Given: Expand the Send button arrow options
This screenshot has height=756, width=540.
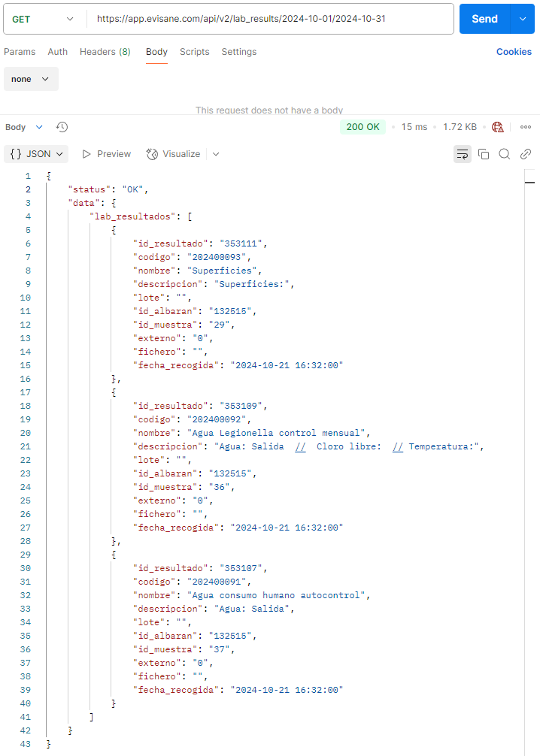Looking at the screenshot, I should tap(522, 19).
